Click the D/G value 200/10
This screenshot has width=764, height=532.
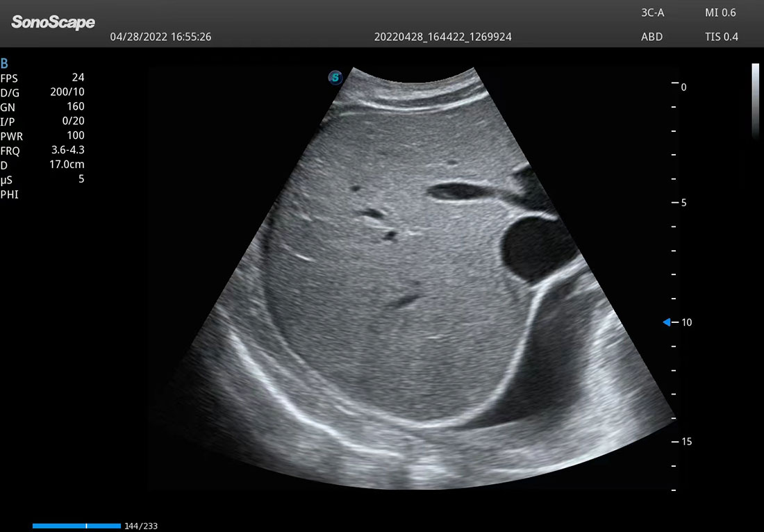pyautogui.click(x=67, y=92)
